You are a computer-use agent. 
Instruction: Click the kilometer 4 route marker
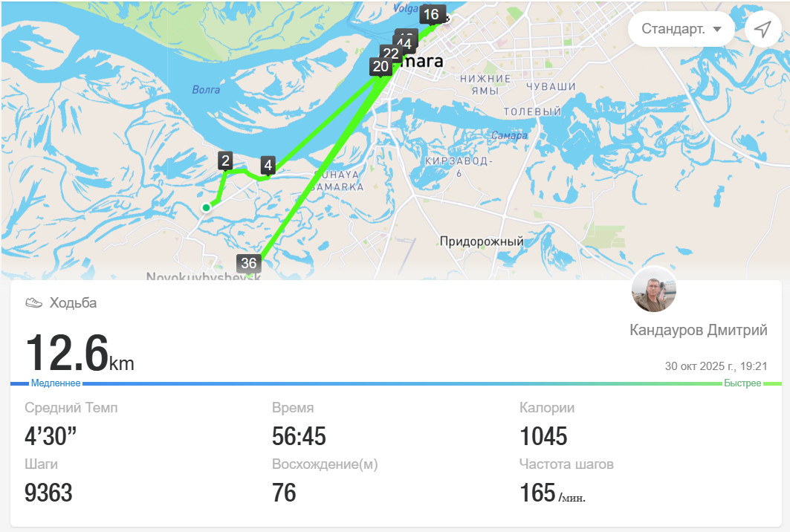268,165
